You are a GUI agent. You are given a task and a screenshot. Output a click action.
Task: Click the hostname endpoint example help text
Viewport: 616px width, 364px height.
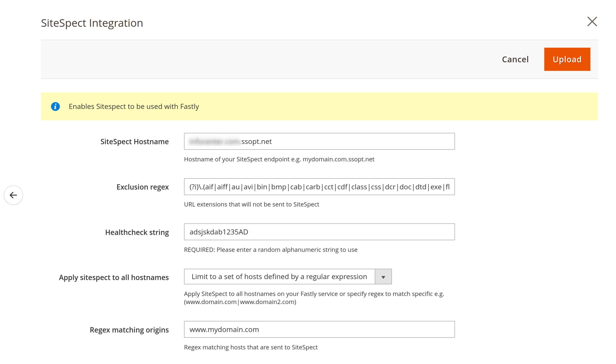coord(279,159)
